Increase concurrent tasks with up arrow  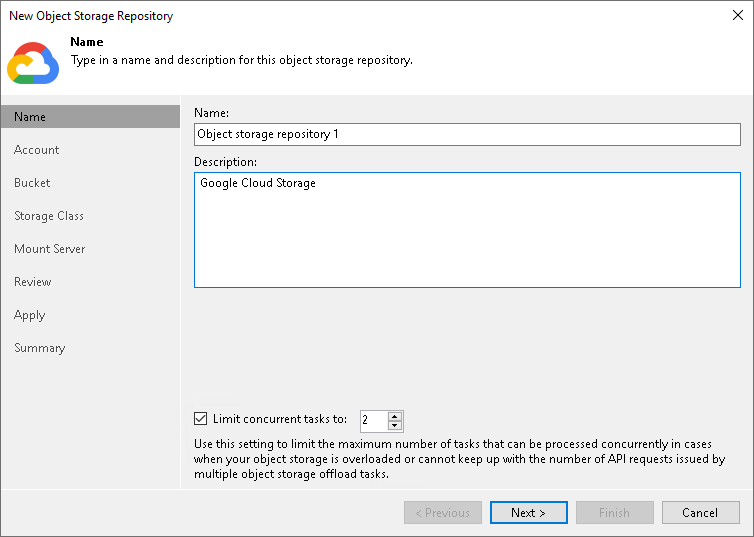pos(395,416)
